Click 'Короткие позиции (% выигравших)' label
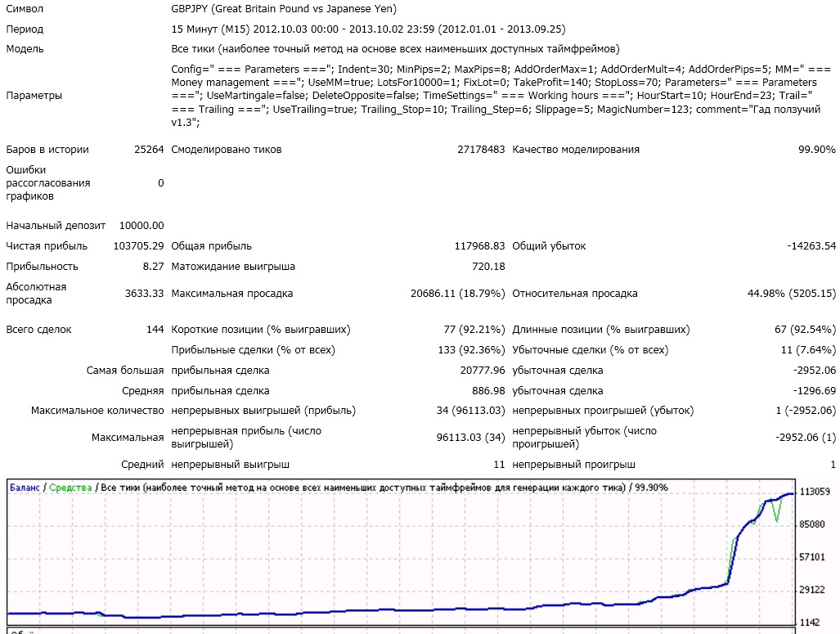This screenshot has height=634, width=840. [x=261, y=330]
